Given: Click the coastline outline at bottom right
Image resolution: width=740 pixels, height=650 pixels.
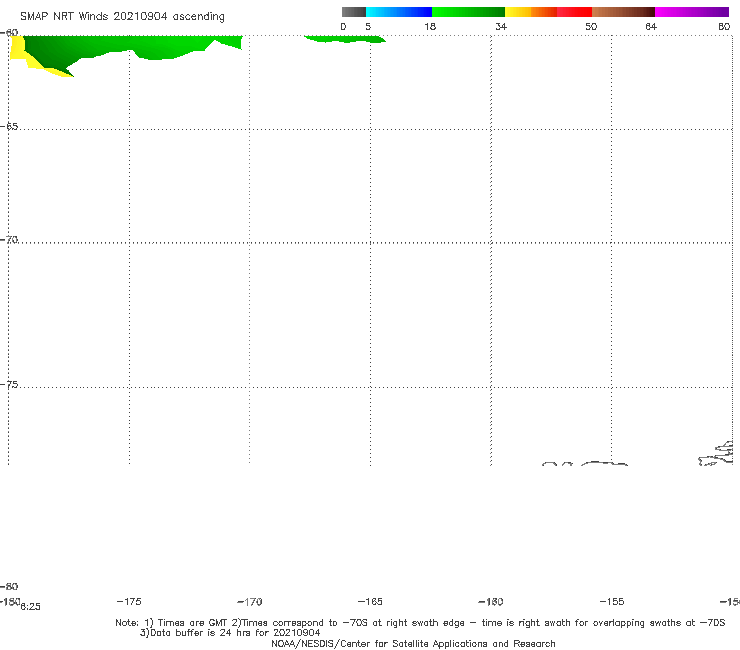Looking at the screenshot, I should point(716,454).
